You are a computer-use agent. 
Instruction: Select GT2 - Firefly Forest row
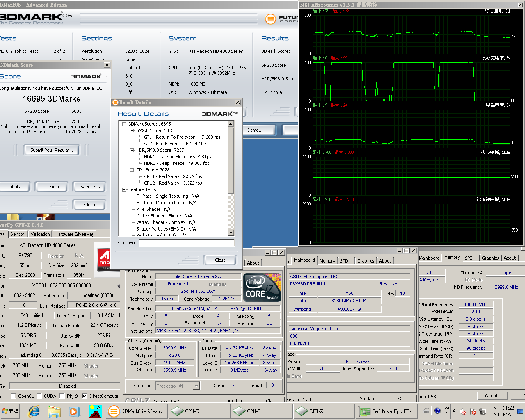pyautogui.click(x=176, y=144)
